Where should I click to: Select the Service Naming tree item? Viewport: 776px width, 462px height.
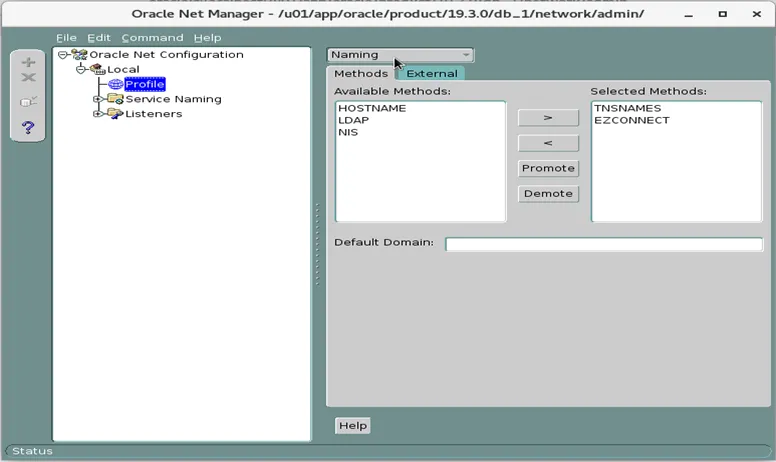(173, 99)
